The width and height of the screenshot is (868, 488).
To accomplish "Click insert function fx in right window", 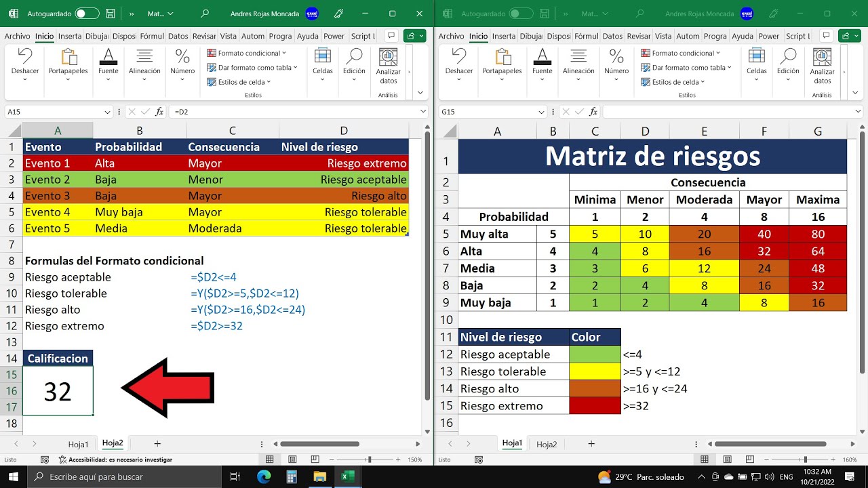I will pos(593,112).
